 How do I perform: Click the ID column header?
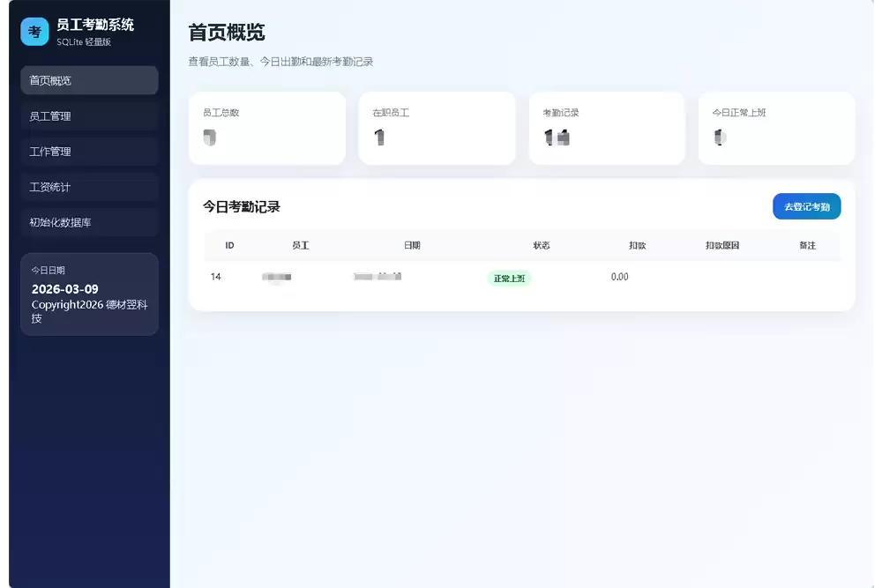pyautogui.click(x=229, y=245)
